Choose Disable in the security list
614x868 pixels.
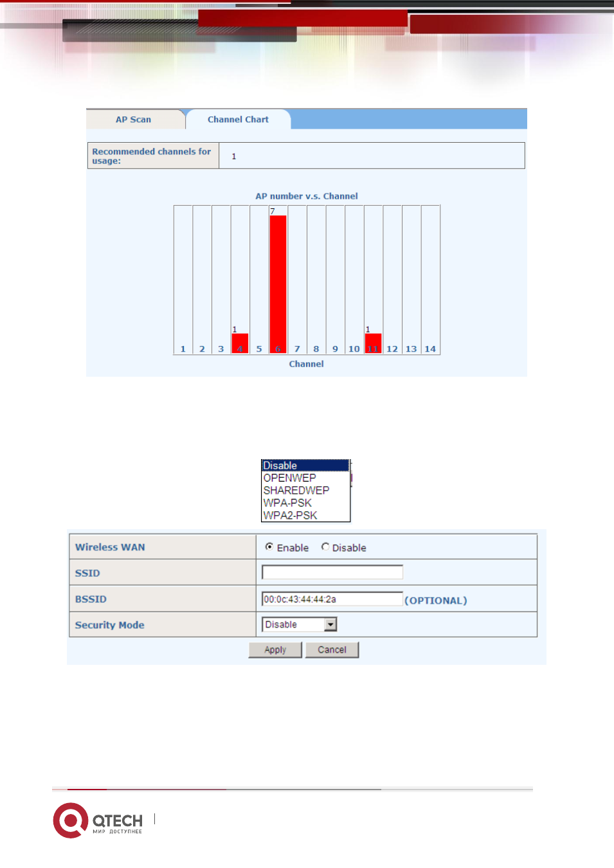pyautogui.click(x=305, y=466)
